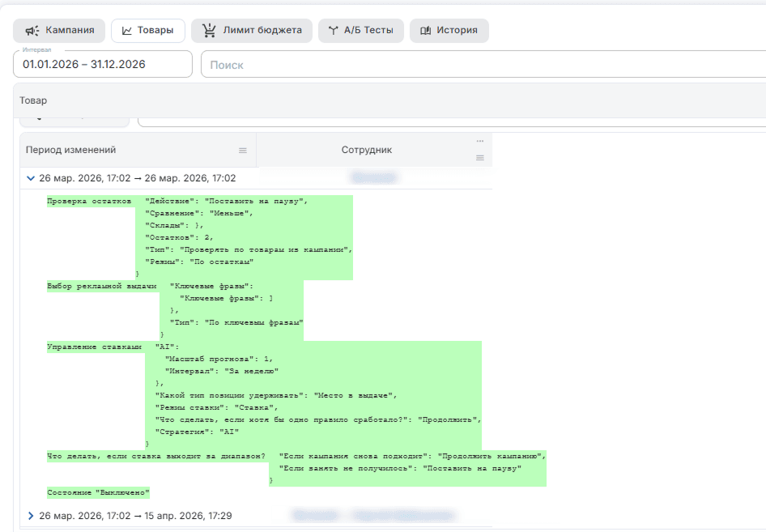Click the book icon on История tab
The height and width of the screenshot is (532, 766).
pyautogui.click(x=425, y=31)
